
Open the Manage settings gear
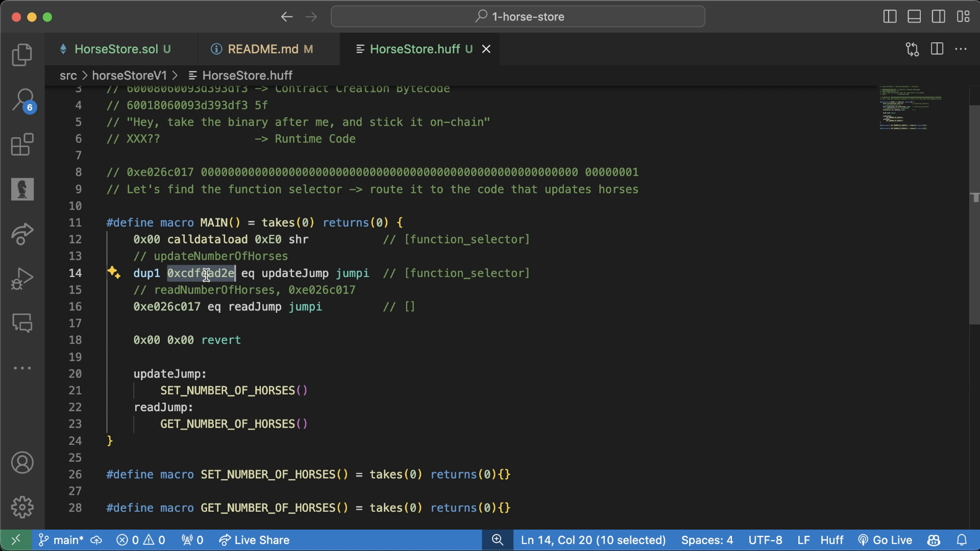pyautogui.click(x=22, y=507)
